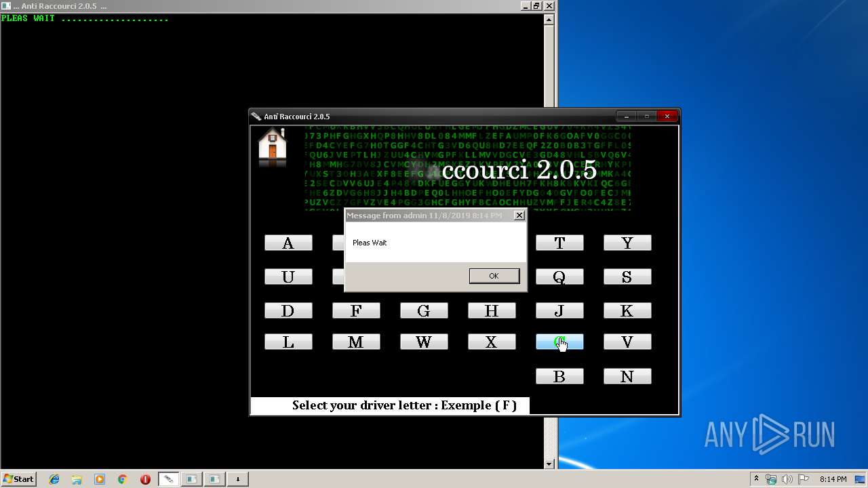Viewport: 868px width, 488px height.
Task: Minimize the Anti Raccourci 2.0.5 window
Action: (x=627, y=117)
